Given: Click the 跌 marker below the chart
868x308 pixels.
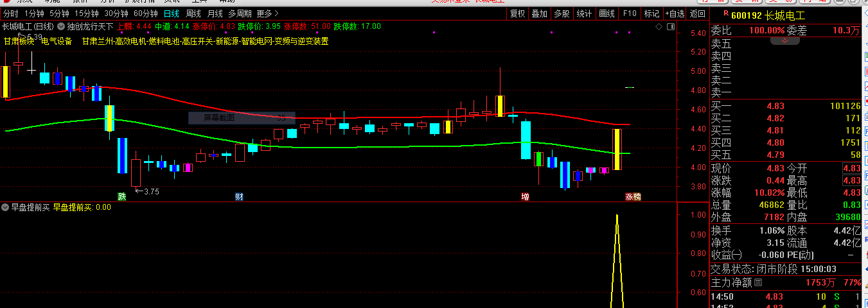Looking at the screenshot, I should pyautogui.click(x=121, y=196).
